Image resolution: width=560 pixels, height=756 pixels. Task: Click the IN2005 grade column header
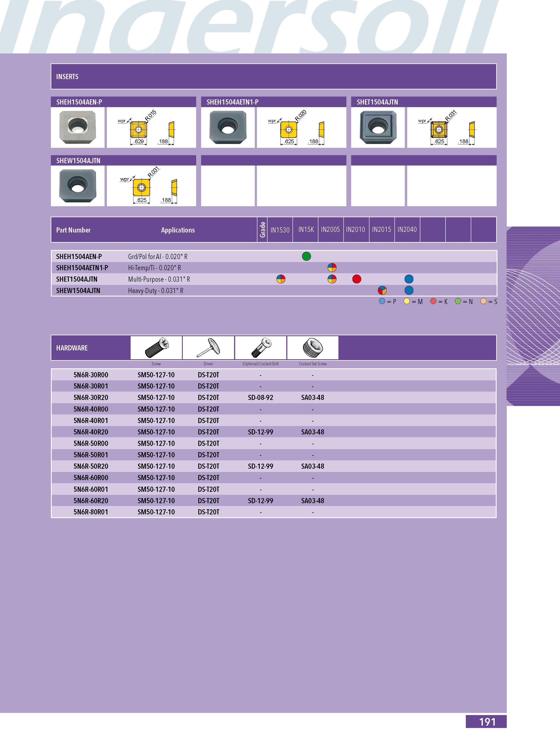pos(330,230)
